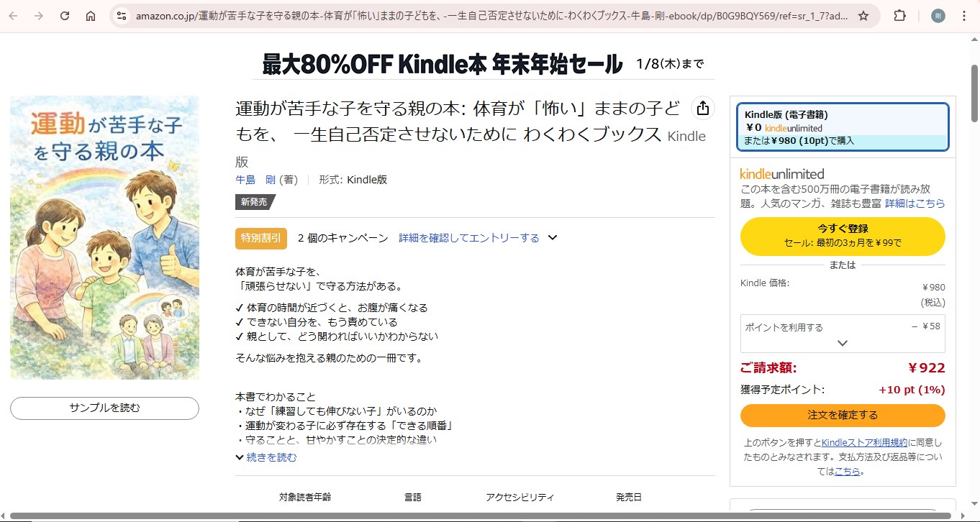
Task: Click the address bar URL field
Action: (x=489, y=16)
